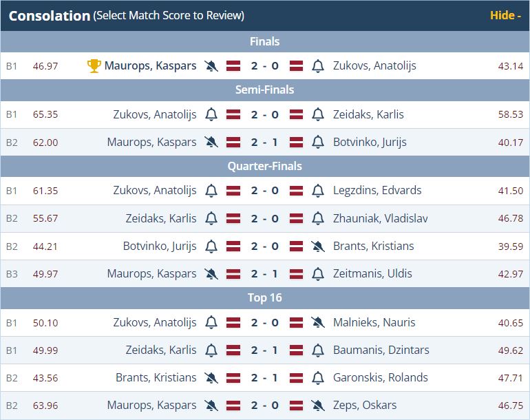Click bell icon beside Botvinko in Semi-Finals

point(317,142)
